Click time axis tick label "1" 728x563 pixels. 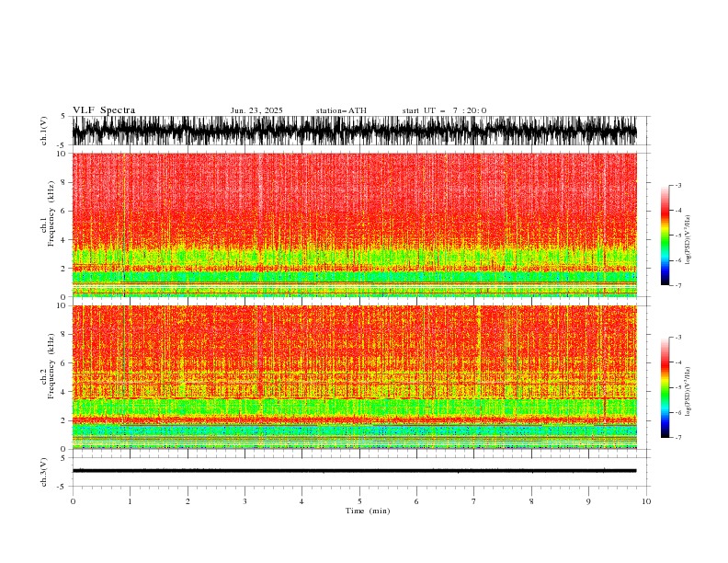coord(130,501)
